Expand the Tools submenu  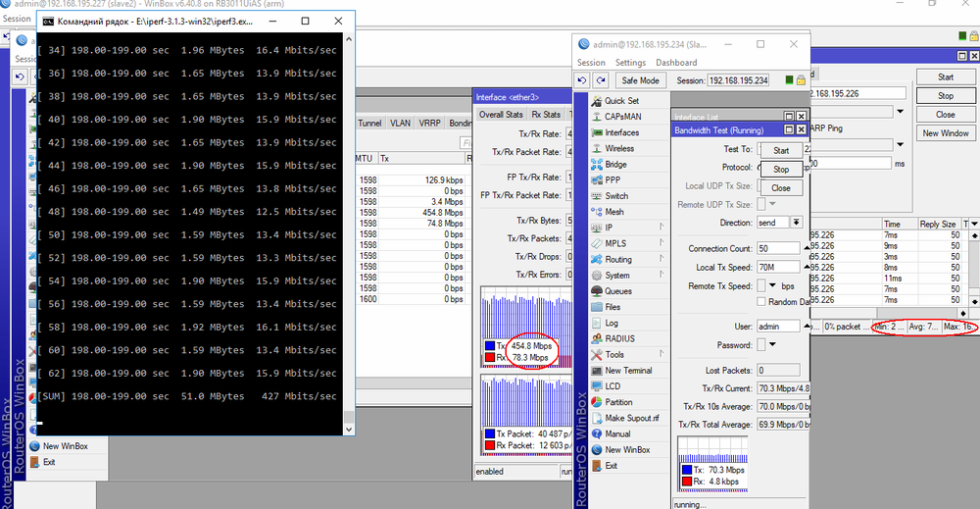click(661, 354)
